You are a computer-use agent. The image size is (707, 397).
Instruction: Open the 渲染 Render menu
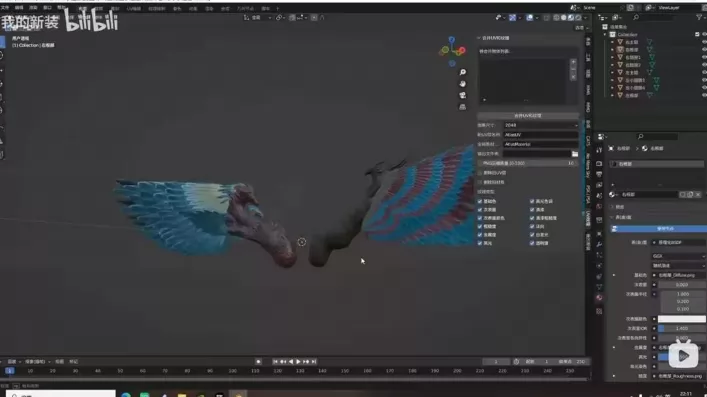tap(33, 8)
